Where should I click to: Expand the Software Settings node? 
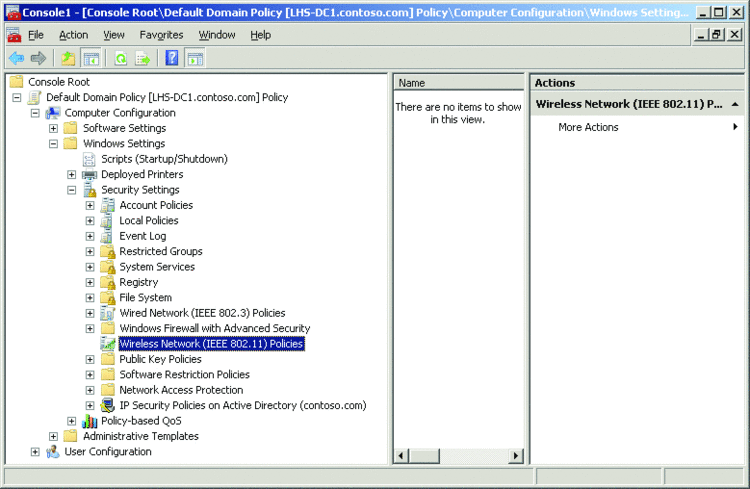(53, 128)
